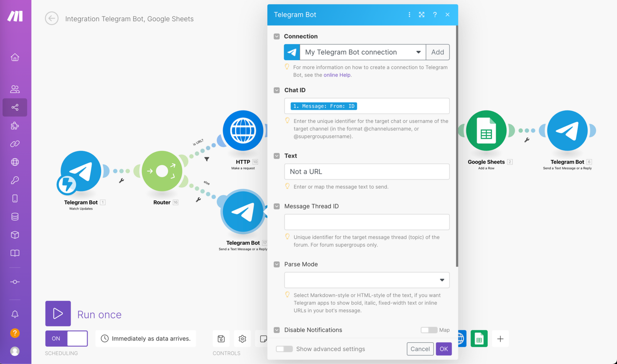Toggle the Map switch for Disable Notifications
617x364 pixels.
click(429, 330)
